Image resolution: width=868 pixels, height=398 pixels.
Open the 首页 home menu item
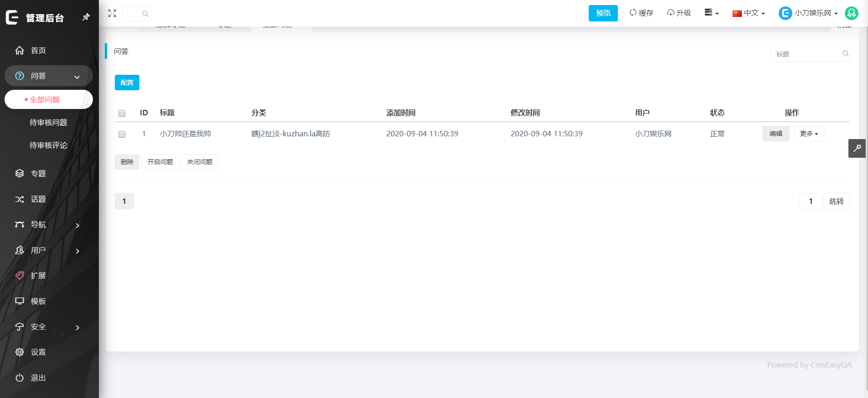pos(38,51)
